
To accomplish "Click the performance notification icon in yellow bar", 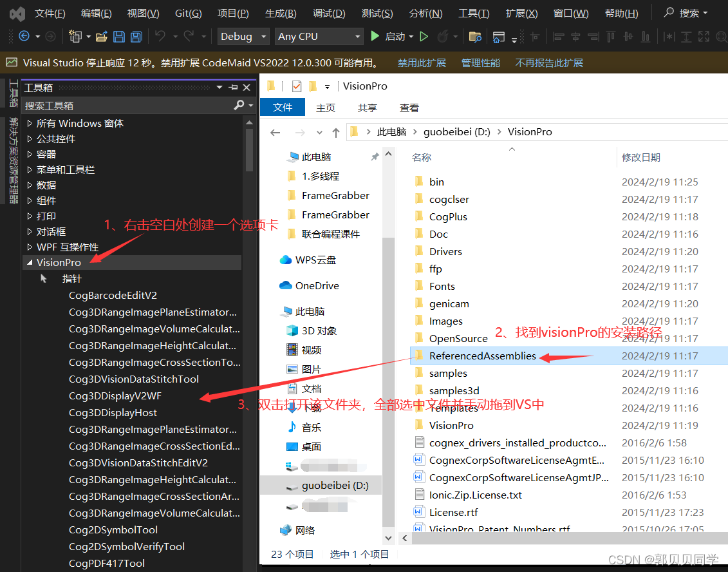I will point(12,62).
